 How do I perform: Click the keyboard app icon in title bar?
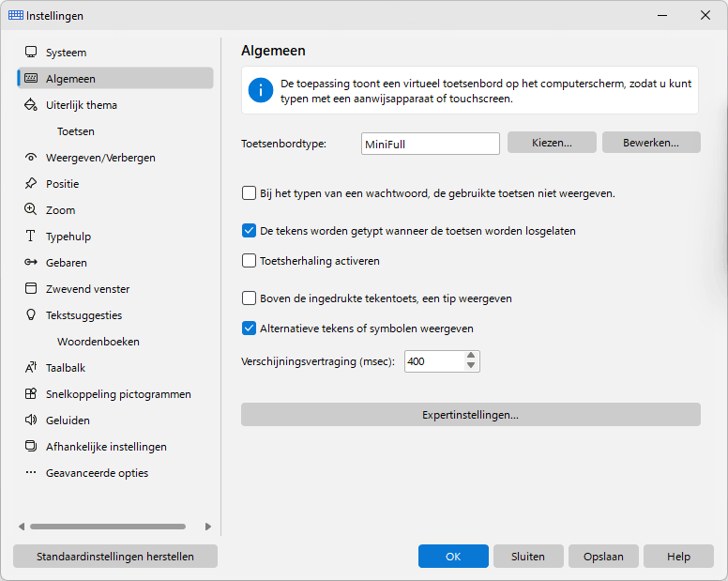(16, 15)
